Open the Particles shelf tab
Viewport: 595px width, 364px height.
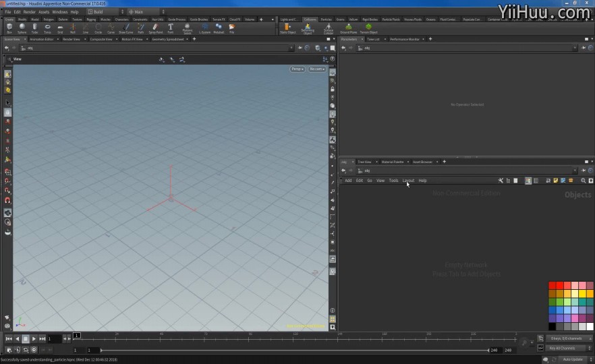coord(326,20)
